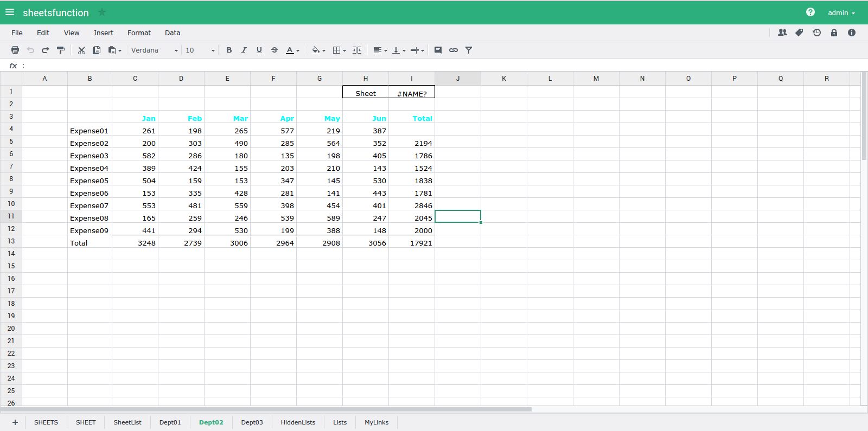Click the Cut scissors icon
Screen dimensions: 868x431
point(81,50)
